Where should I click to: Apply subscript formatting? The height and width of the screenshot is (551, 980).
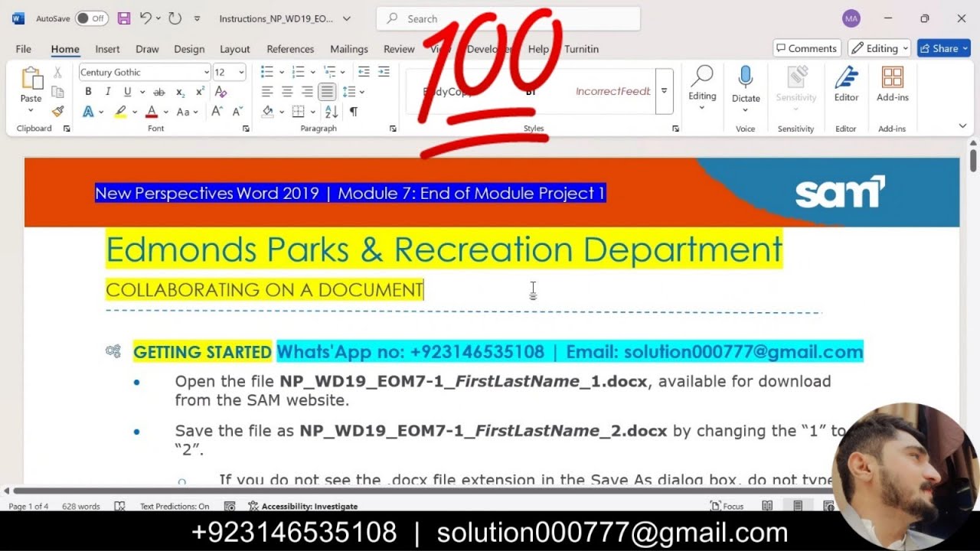pos(180,92)
